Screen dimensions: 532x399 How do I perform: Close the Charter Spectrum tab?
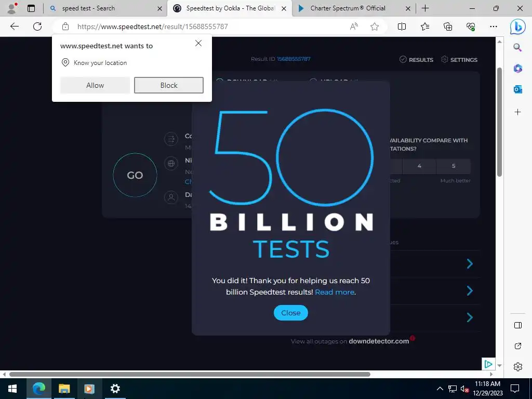pos(408,9)
